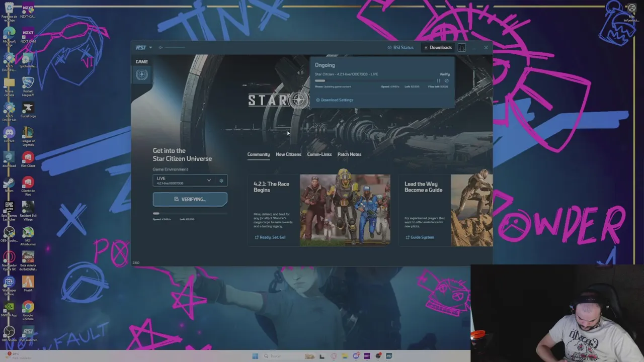Open the NZXT CAM desktop icon

28,37
